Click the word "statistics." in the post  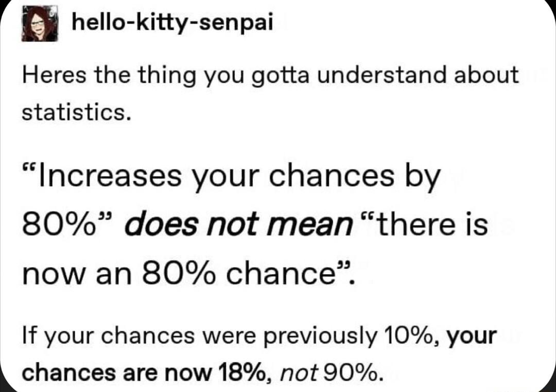tap(75, 112)
